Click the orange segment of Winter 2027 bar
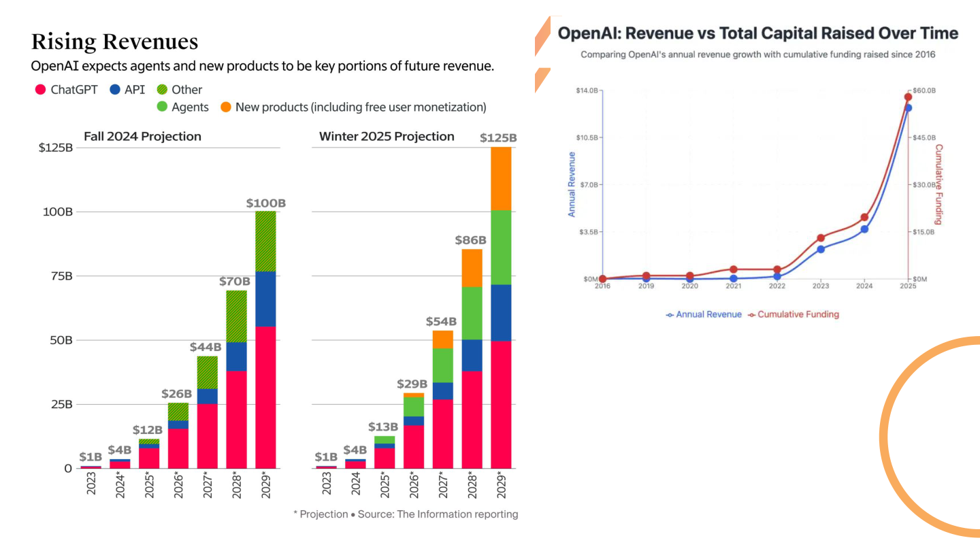This screenshot has height=551, width=980. point(442,339)
